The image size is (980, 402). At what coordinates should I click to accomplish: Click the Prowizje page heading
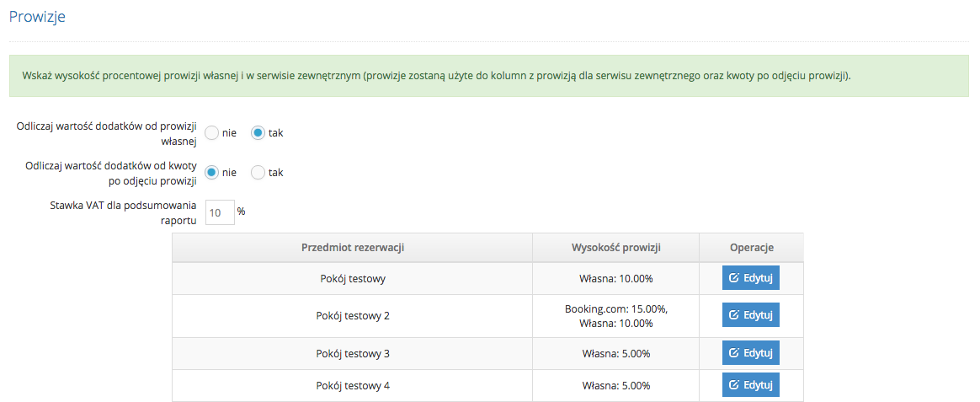(37, 17)
